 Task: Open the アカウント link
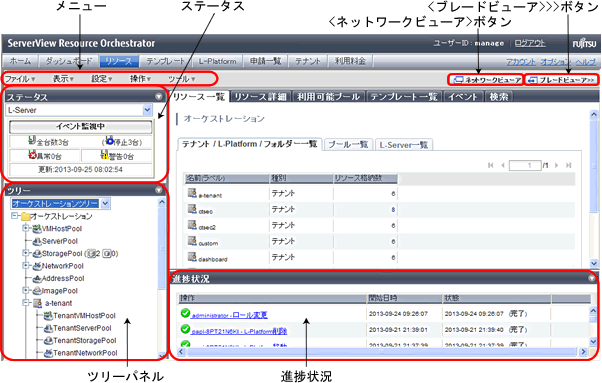(x=521, y=61)
